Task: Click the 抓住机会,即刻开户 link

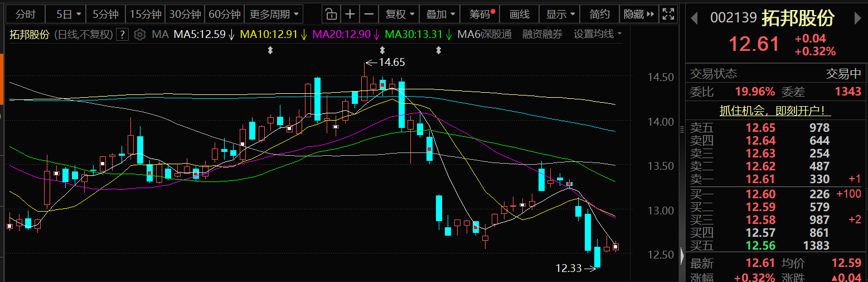Action: click(775, 111)
